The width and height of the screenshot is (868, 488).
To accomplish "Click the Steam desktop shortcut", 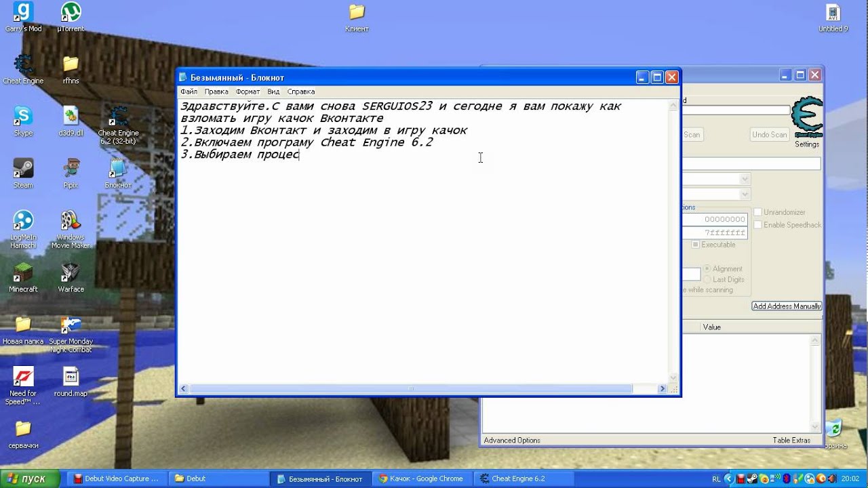I will [23, 174].
